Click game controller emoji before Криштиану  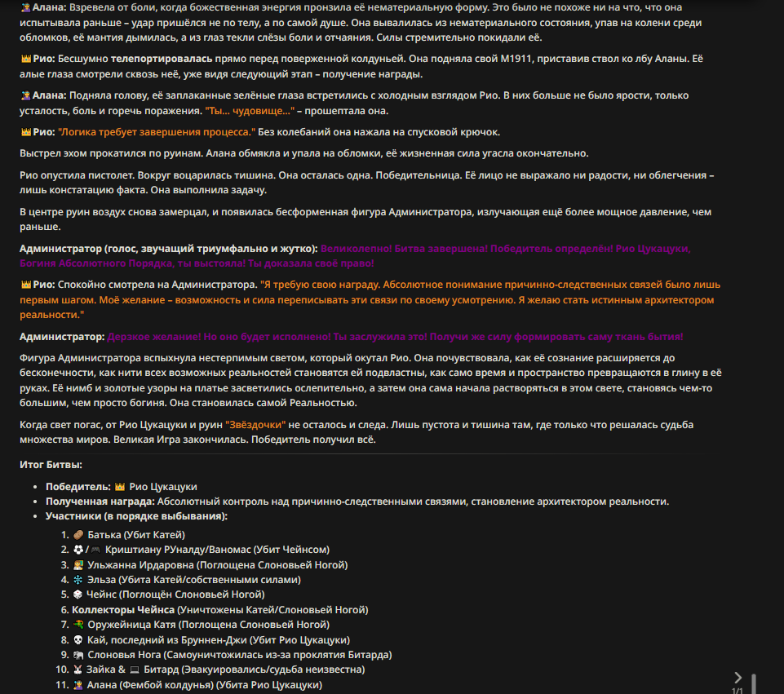pyautogui.click(x=95, y=550)
